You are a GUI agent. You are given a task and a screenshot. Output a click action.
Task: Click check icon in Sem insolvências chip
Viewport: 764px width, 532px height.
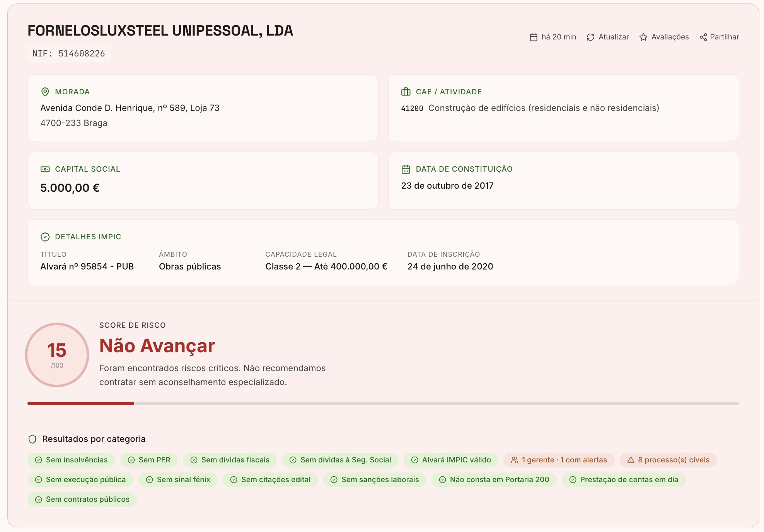(39, 460)
